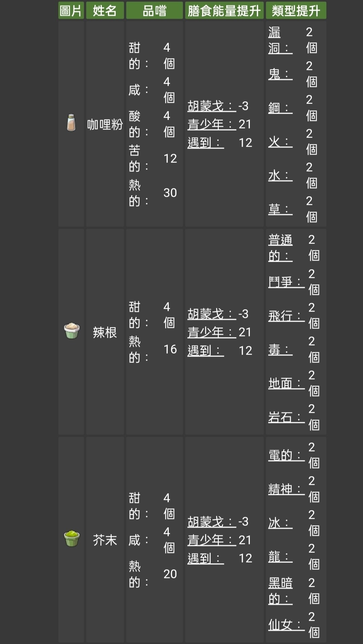This screenshot has width=363, height=644.
Task: Open the 仙女 type link
Action: (286, 624)
